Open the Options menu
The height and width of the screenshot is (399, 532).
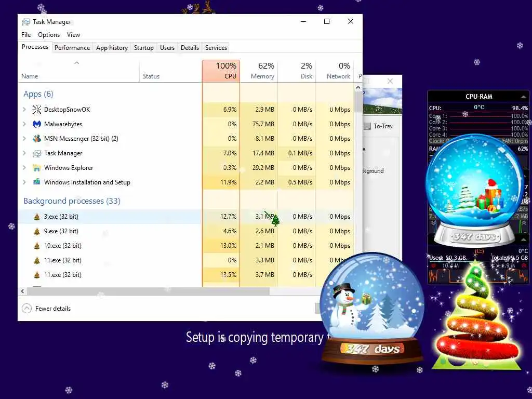click(x=49, y=35)
